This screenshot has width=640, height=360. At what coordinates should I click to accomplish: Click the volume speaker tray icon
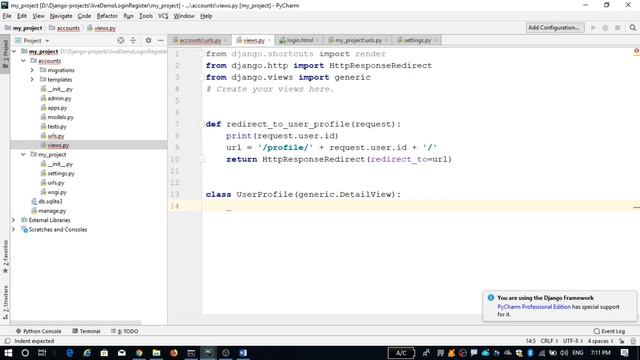click(x=564, y=353)
